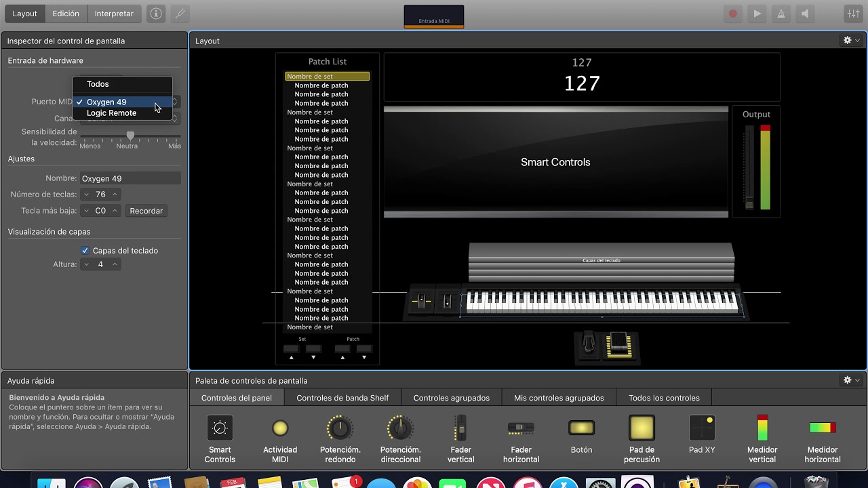This screenshot has height=488, width=868.
Task: Select the modulation wheel control
Action: tap(447, 302)
